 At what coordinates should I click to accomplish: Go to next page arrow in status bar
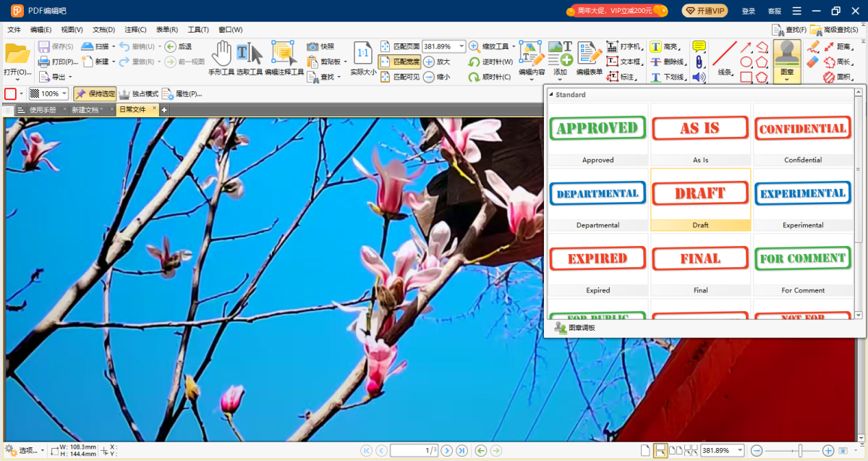(x=447, y=451)
